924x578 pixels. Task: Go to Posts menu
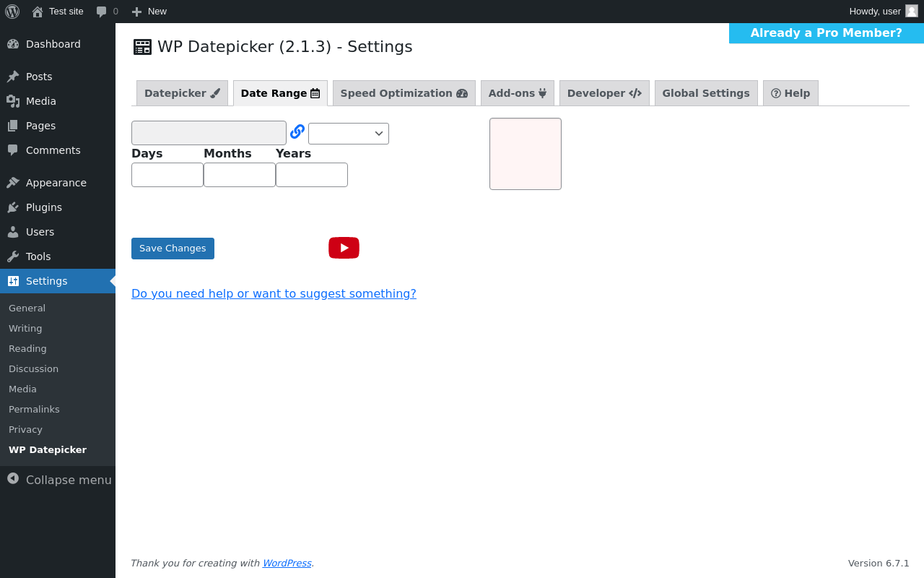58,77
